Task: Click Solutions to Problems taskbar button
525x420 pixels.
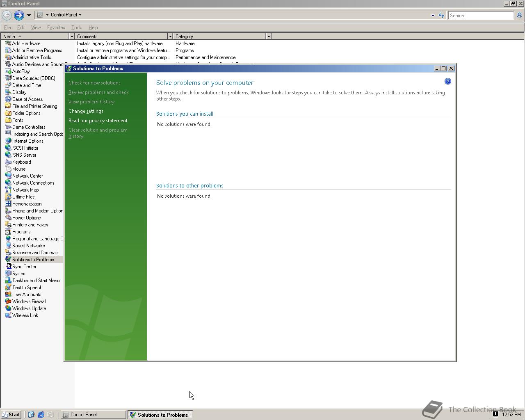Action: point(160,415)
